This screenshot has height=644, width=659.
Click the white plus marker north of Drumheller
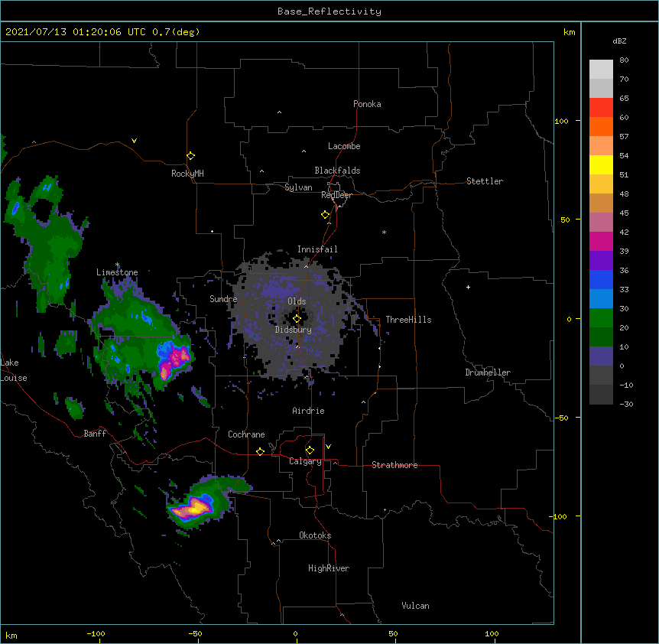click(x=468, y=287)
